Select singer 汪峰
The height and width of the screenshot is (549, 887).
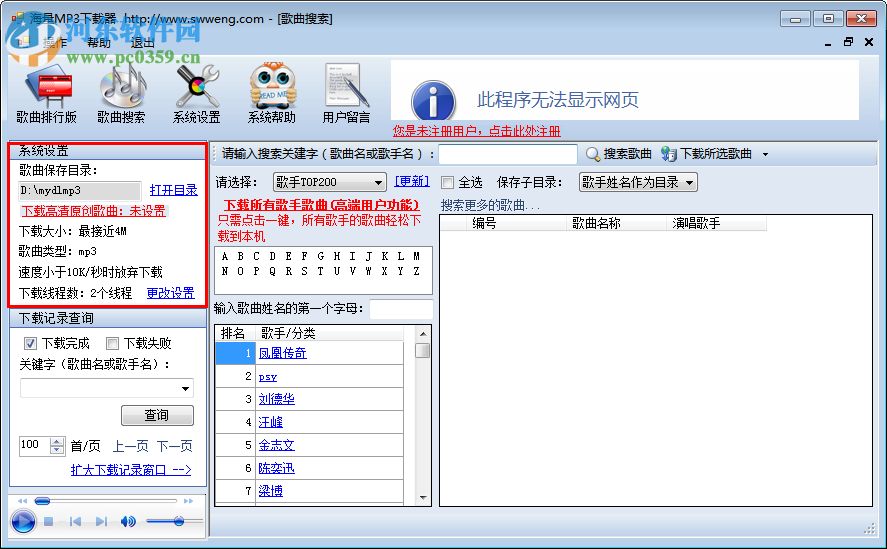pyautogui.click(x=270, y=422)
